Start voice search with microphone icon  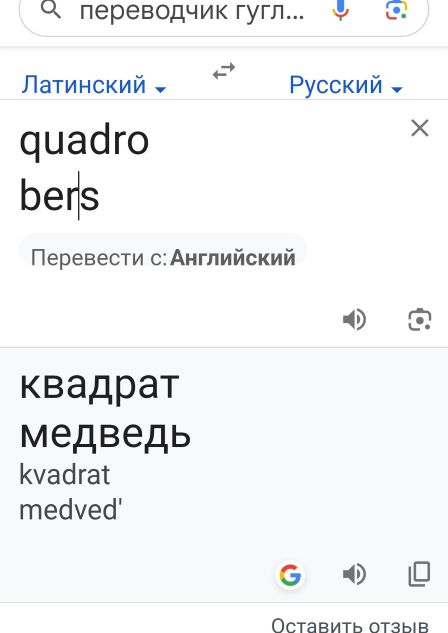tap(341, 10)
